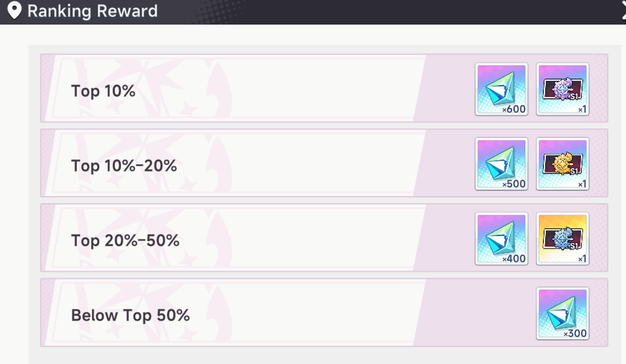Select the "Below Top 50%" tier label
Image resolution: width=626 pixels, height=364 pixels.
coord(130,316)
